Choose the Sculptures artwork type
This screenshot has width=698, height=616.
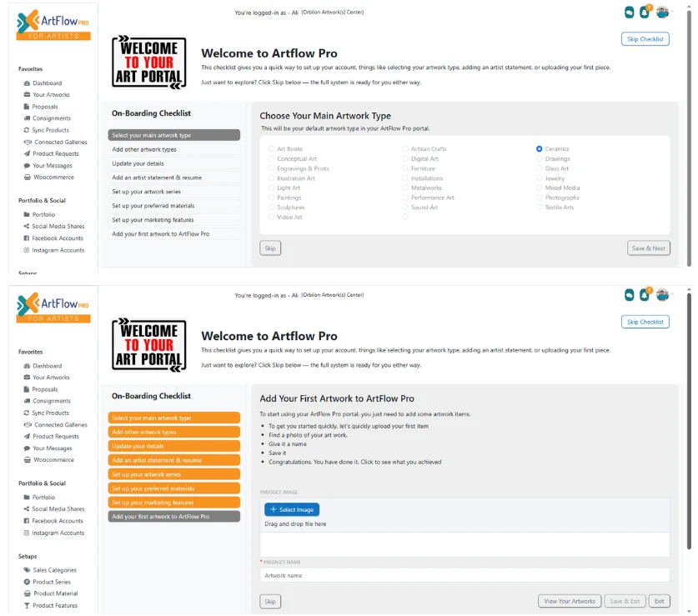pyautogui.click(x=271, y=208)
